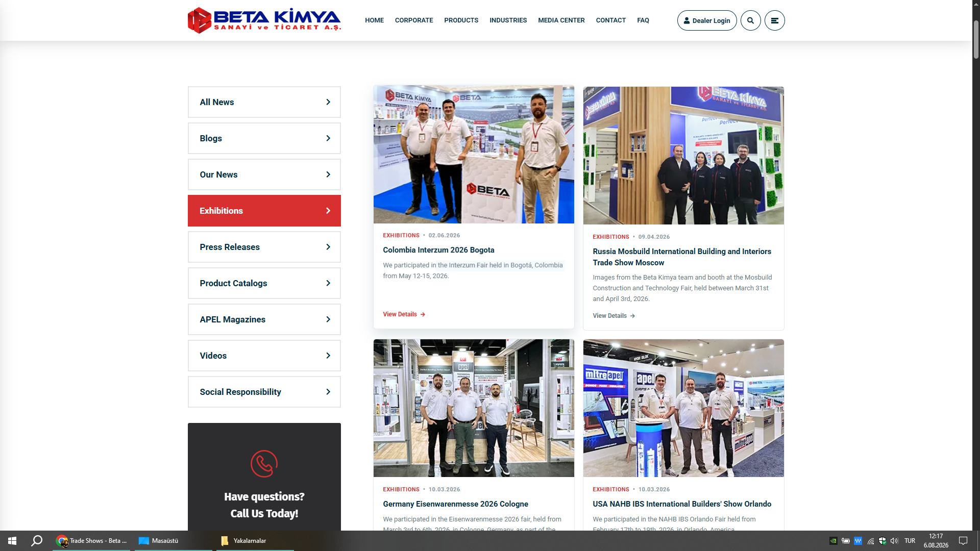Select the Our News category
This screenshot has width=980, height=551.
[264, 174]
